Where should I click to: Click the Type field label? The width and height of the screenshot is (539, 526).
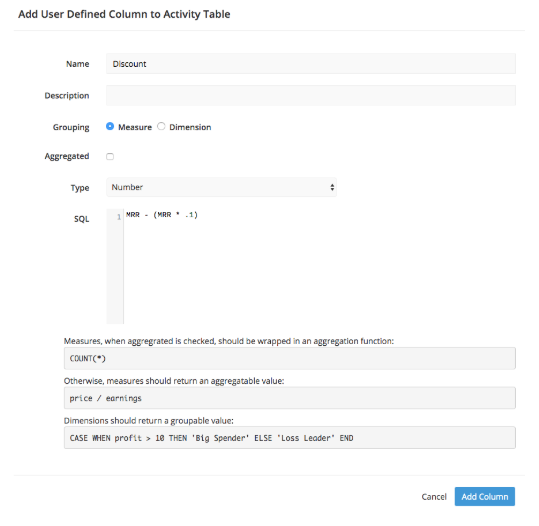[x=80, y=188]
